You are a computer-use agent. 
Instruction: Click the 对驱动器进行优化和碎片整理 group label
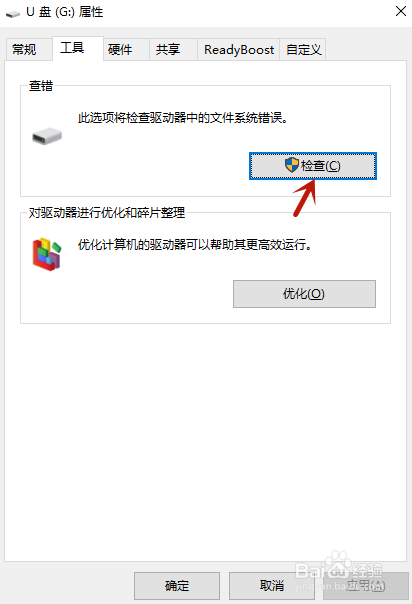click(x=107, y=212)
